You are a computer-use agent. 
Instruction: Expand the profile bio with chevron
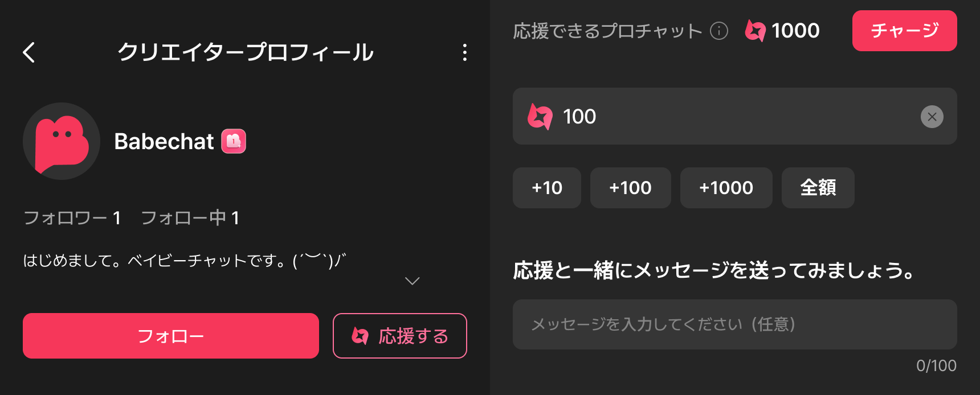[412, 281]
